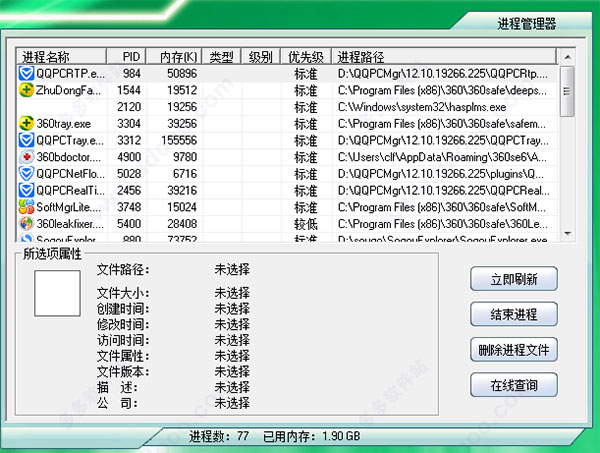Click the 进程路径 column header

tap(444, 57)
